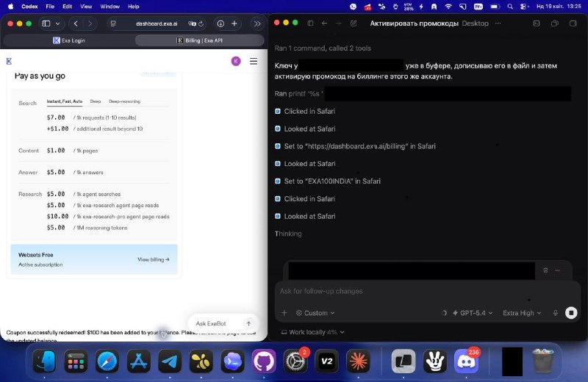Expand the Extra High reasoning dropdown
Image resolution: width=588 pixels, height=382 pixels.
(521, 313)
